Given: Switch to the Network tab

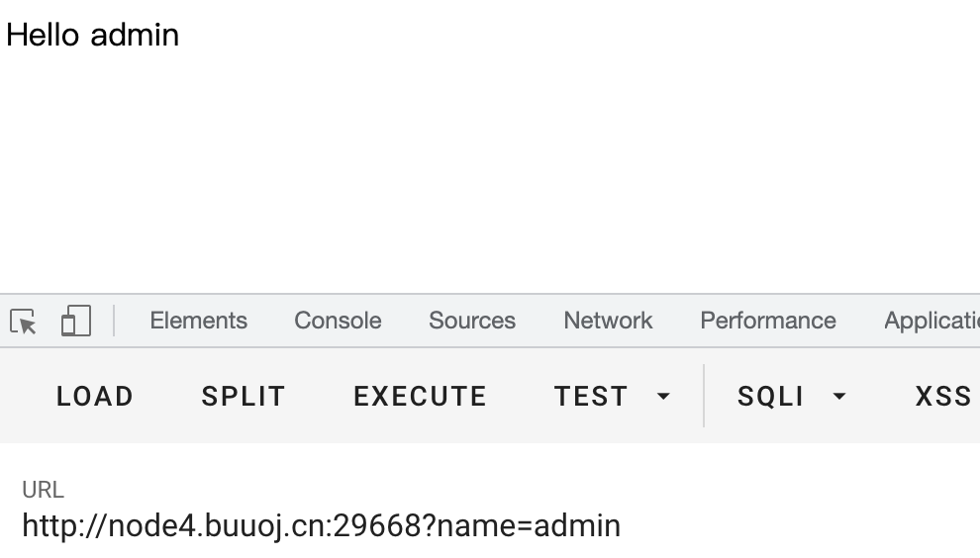Looking at the screenshot, I should (608, 321).
